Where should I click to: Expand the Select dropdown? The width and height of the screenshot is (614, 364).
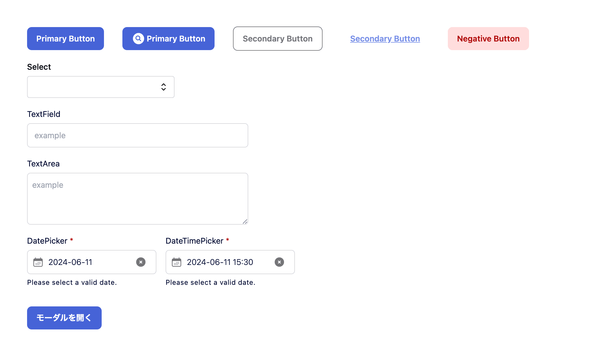pyautogui.click(x=101, y=87)
